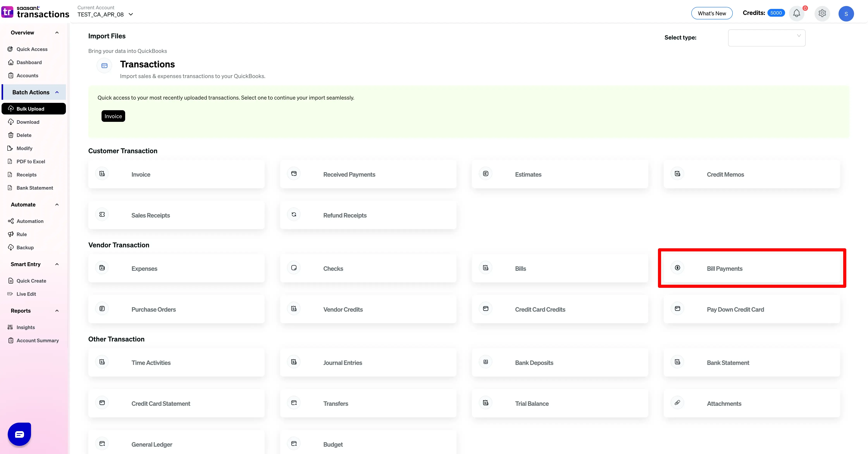
Task: Open the Budget import card
Action: (x=368, y=442)
